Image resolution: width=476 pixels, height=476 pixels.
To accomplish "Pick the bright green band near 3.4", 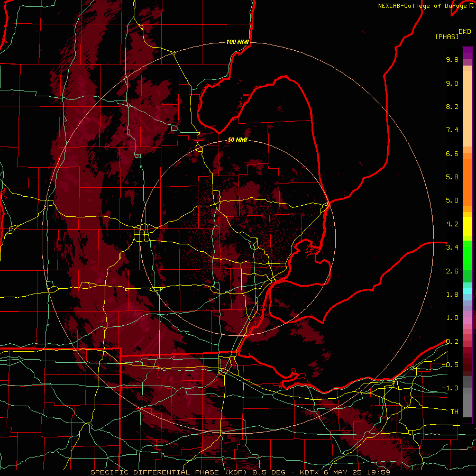I will (x=467, y=255).
